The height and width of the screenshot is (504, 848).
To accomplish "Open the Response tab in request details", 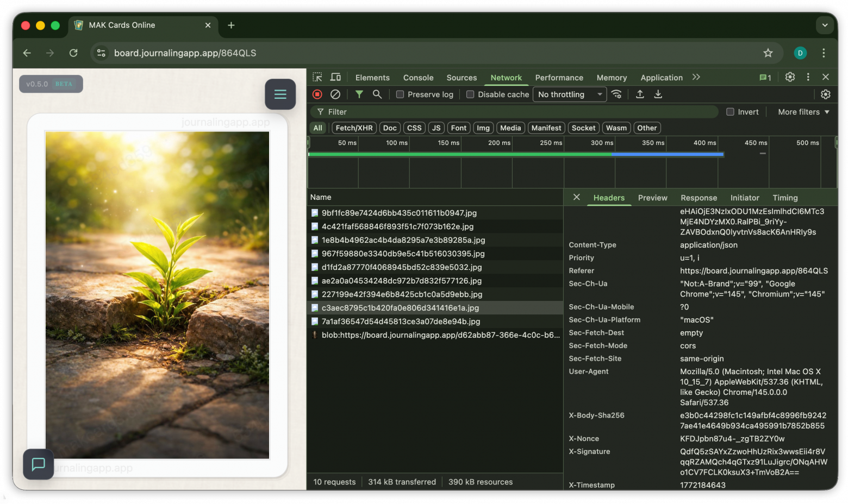I will (x=699, y=198).
